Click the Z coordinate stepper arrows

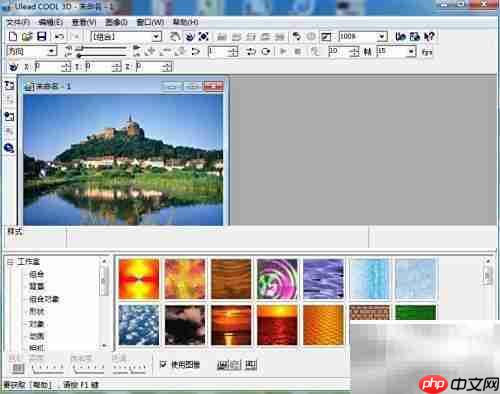click(167, 67)
